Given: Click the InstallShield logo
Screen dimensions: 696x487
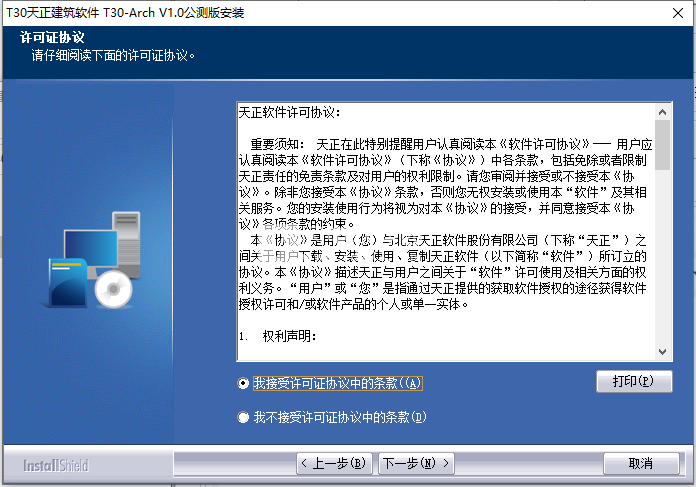Looking at the screenshot, I should click(56, 465).
